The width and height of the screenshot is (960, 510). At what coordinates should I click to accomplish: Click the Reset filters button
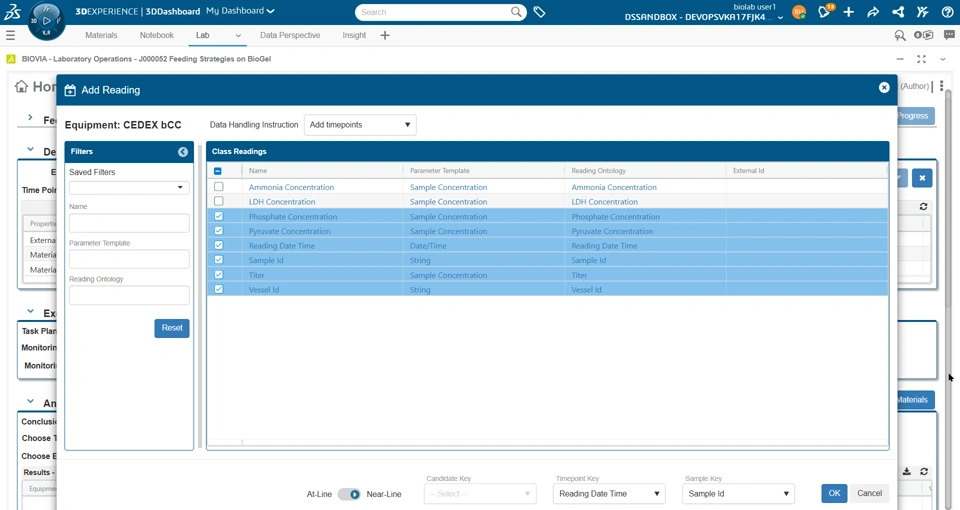coord(172,328)
